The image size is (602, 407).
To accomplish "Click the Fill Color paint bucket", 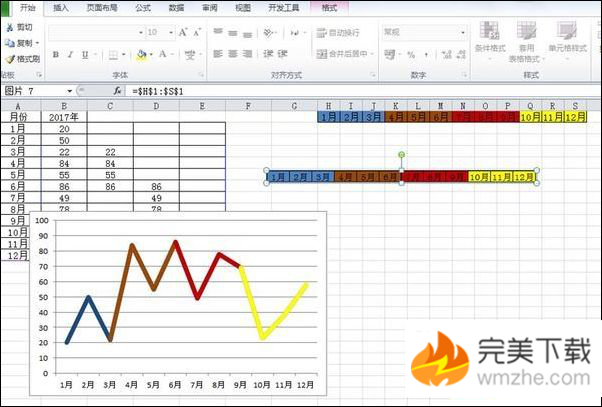I will click(x=142, y=55).
